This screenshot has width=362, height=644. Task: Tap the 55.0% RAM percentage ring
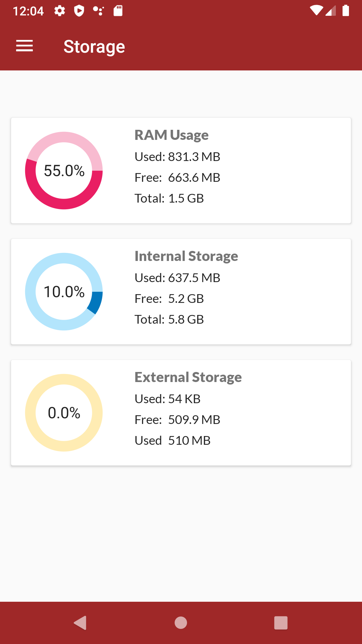click(x=64, y=171)
